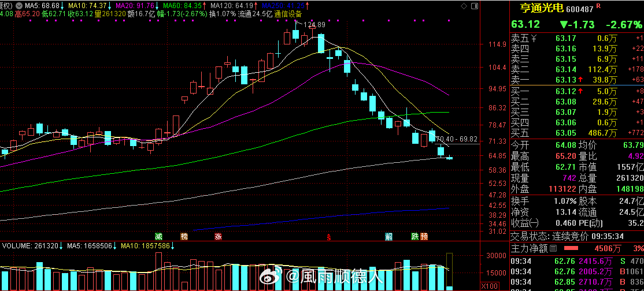
Task: Click the orange 预 event marker
Action: point(424,236)
